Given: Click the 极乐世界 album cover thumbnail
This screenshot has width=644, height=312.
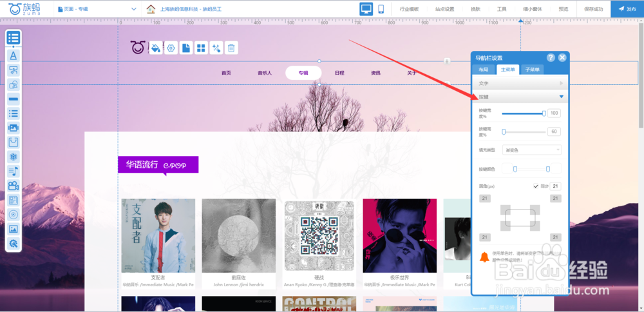Looking at the screenshot, I should (x=400, y=235).
